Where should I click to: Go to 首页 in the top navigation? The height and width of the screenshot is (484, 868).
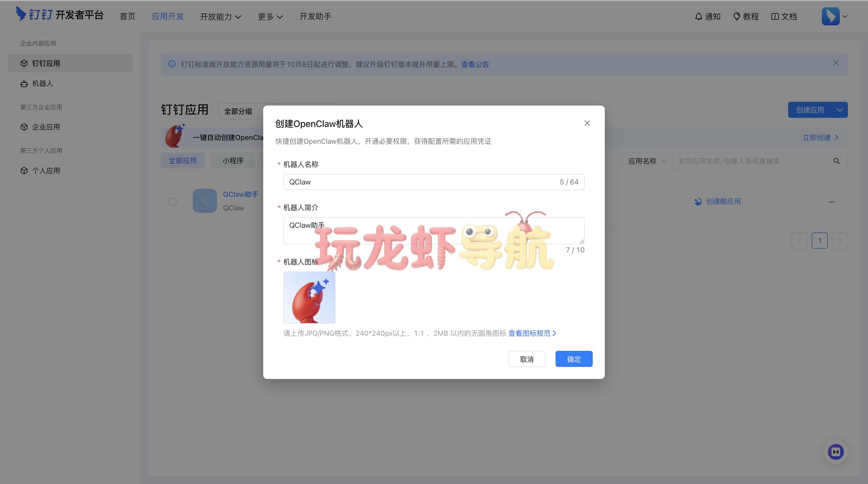[127, 17]
